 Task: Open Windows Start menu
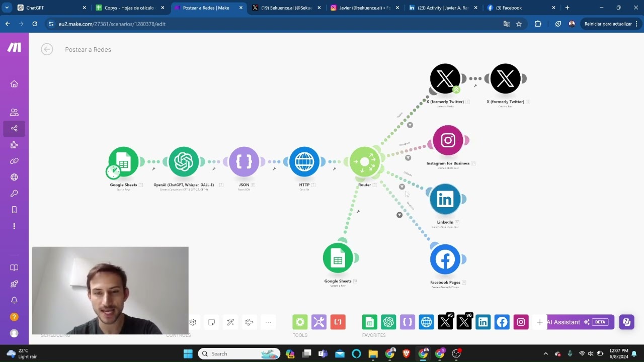(188, 353)
